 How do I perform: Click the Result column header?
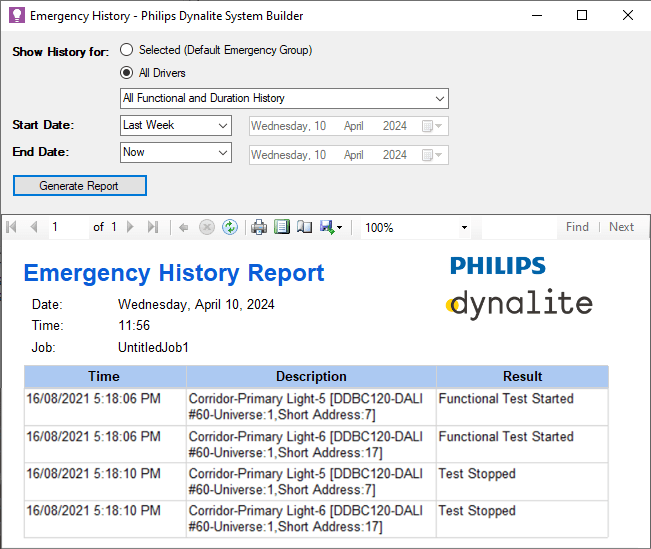coord(523,376)
